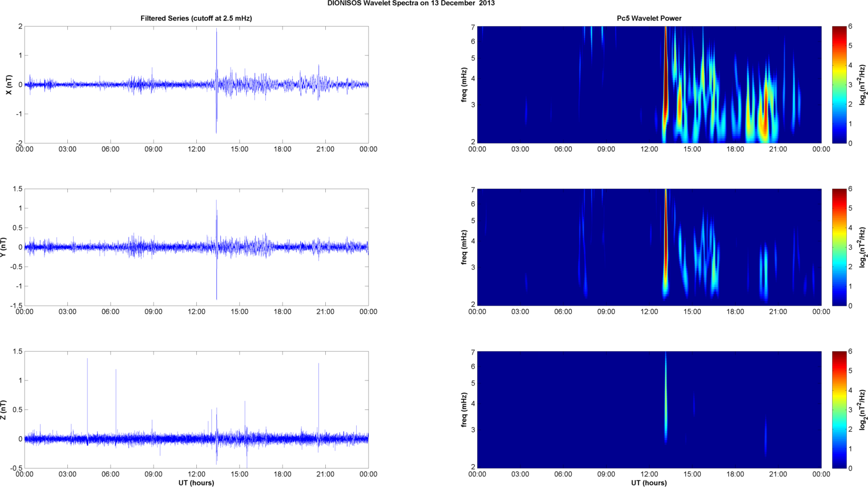Click the '3' tick on the middle colorbar

coord(850,247)
